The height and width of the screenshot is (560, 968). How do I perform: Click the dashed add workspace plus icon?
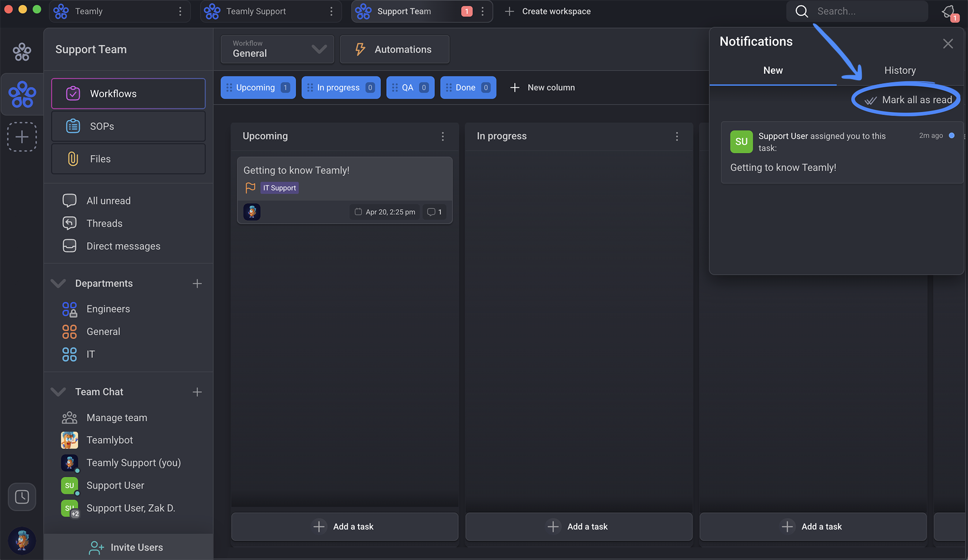click(x=22, y=137)
